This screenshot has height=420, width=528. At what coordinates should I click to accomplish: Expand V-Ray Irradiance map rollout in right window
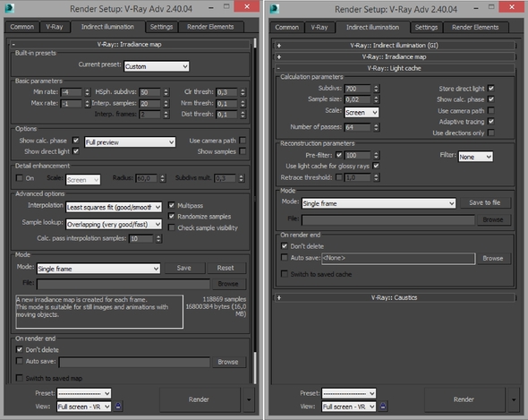394,56
